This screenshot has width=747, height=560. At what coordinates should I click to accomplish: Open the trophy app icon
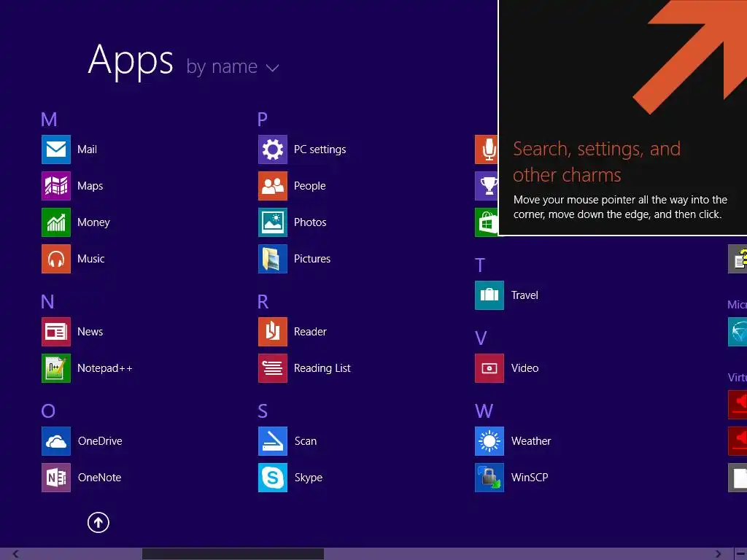(x=487, y=186)
